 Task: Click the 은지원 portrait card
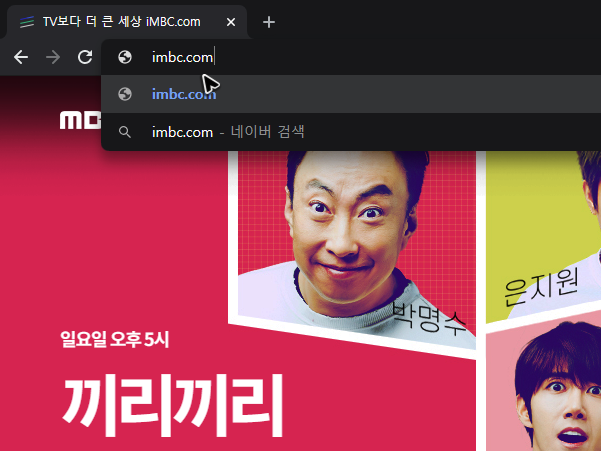(x=544, y=236)
